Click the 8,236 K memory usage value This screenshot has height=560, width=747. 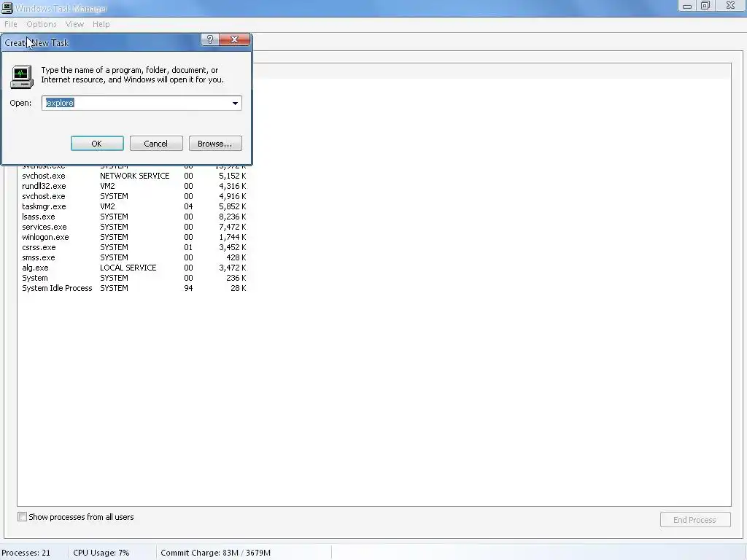pyautogui.click(x=233, y=217)
